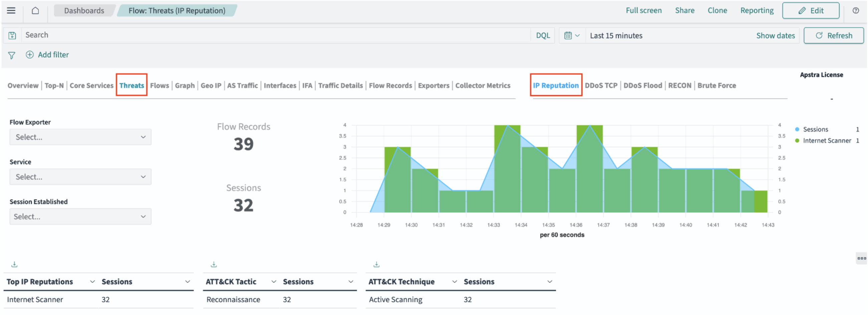Image resolution: width=868 pixels, height=315 pixels.
Task: Click the Share link
Action: coord(684,10)
